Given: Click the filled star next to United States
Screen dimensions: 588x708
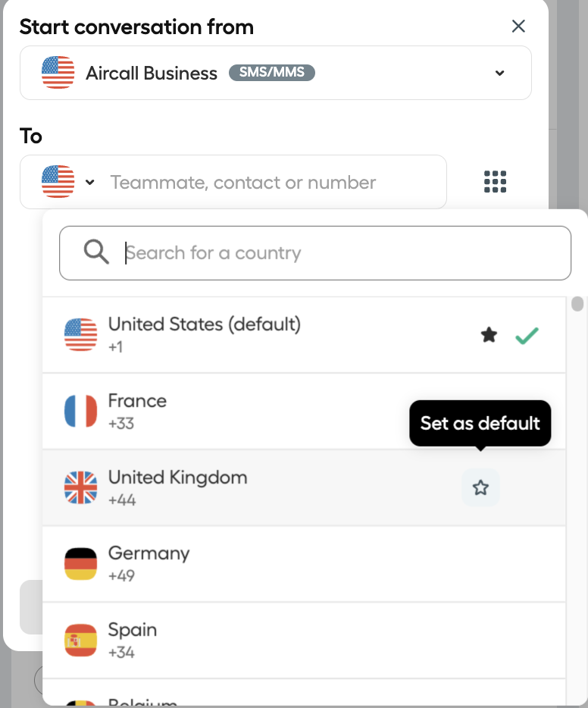Looking at the screenshot, I should click(489, 335).
